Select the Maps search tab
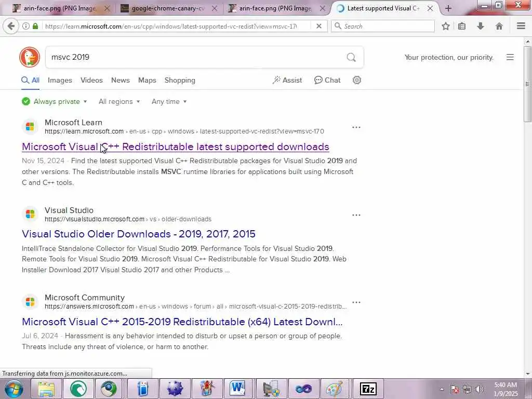This screenshot has width=532, height=399. coord(147,80)
